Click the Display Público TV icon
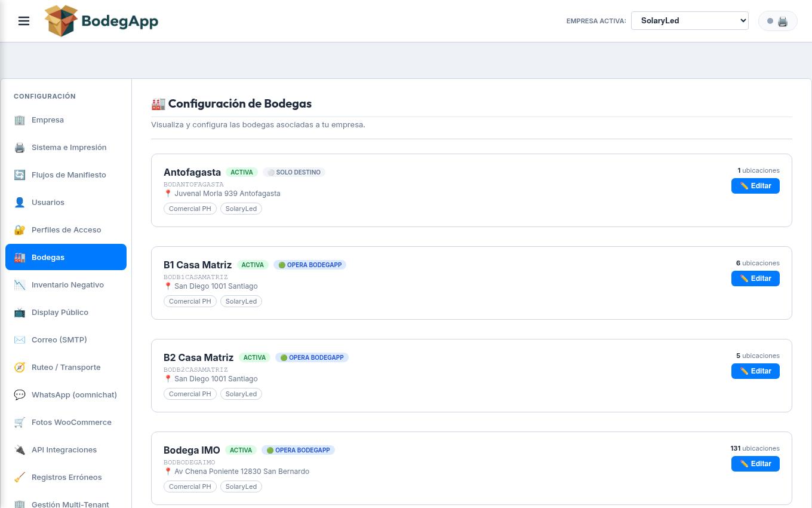The height and width of the screenshot is (508, 812). 20,313
